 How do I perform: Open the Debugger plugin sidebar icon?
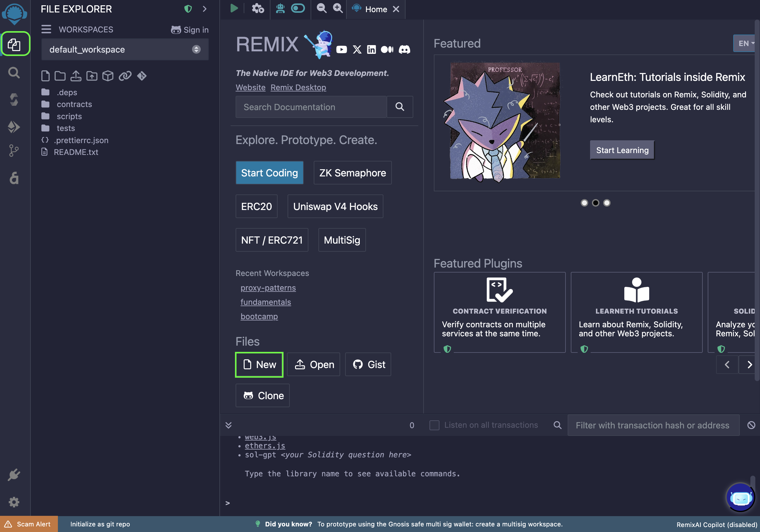(14, 178)
